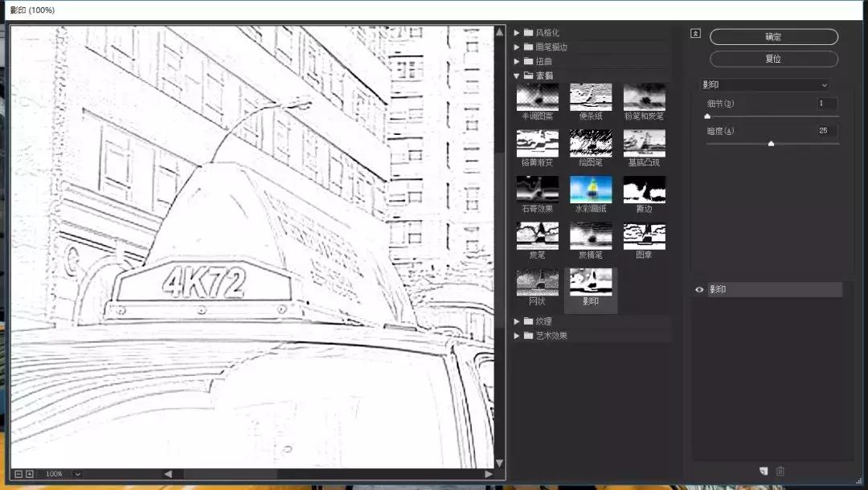Click the 确定 (OK) button

pos(772,36)
